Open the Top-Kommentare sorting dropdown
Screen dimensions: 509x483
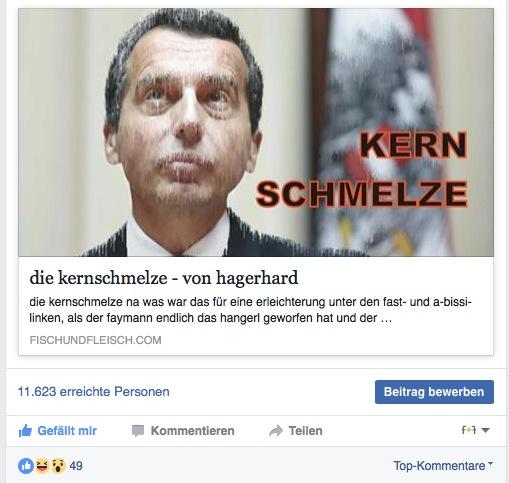[x=443, y=466]
